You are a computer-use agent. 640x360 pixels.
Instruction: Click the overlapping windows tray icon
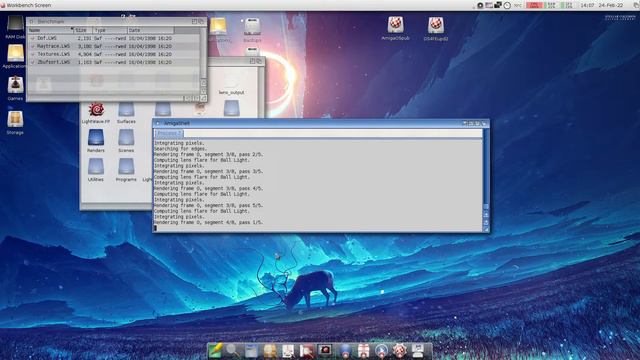point(498,5)
